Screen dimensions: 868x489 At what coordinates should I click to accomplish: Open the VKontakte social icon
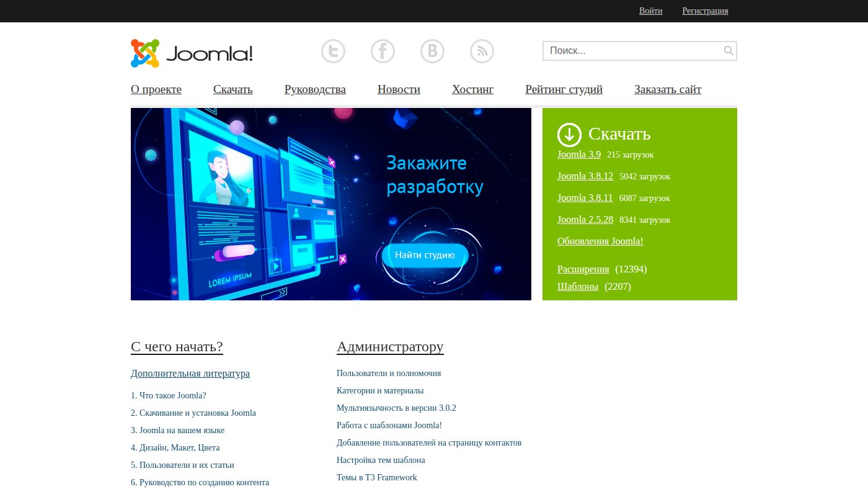pyautogui.click(x=432, y=51)
